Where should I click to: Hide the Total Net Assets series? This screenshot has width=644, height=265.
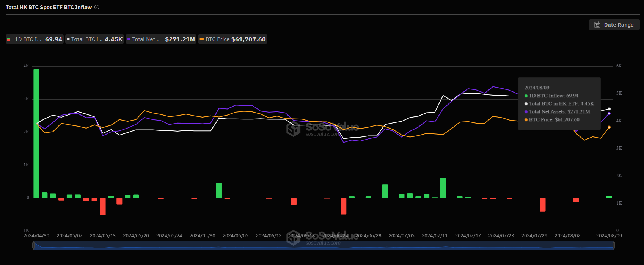click(161, 39)
